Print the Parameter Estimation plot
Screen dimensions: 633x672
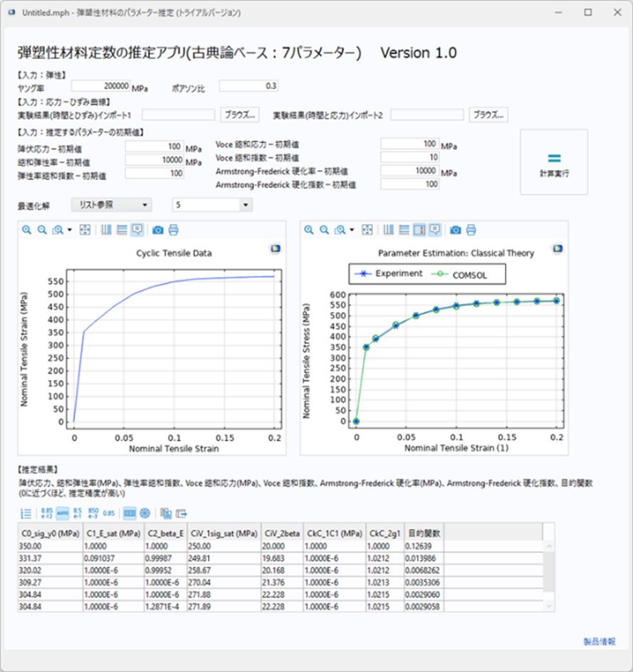[471, 230]
